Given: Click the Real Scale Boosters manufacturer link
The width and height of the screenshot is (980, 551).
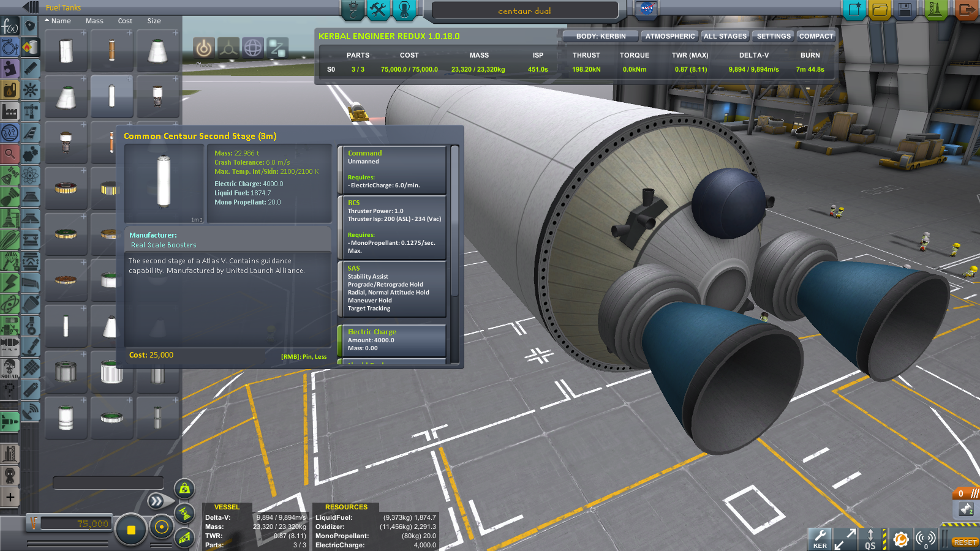Looking at the screenshot, I should click(164, 245).
